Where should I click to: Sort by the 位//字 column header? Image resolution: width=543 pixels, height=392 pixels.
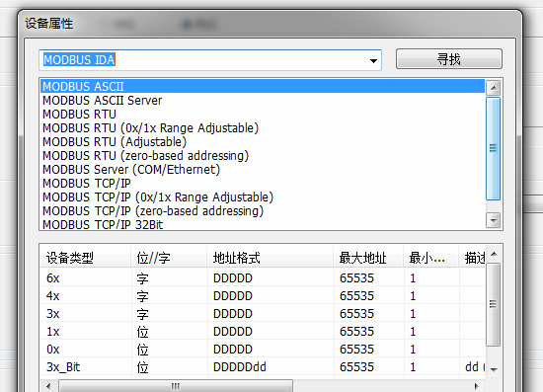(169, 258)
